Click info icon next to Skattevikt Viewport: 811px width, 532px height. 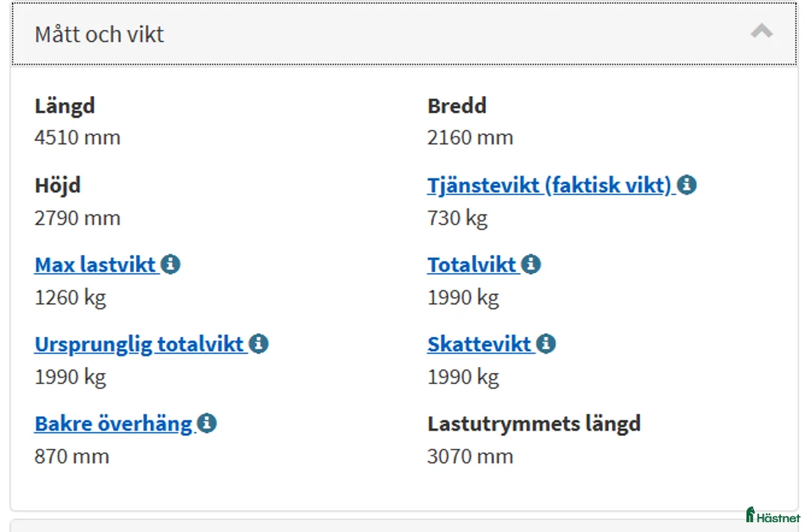pos(546,344)
